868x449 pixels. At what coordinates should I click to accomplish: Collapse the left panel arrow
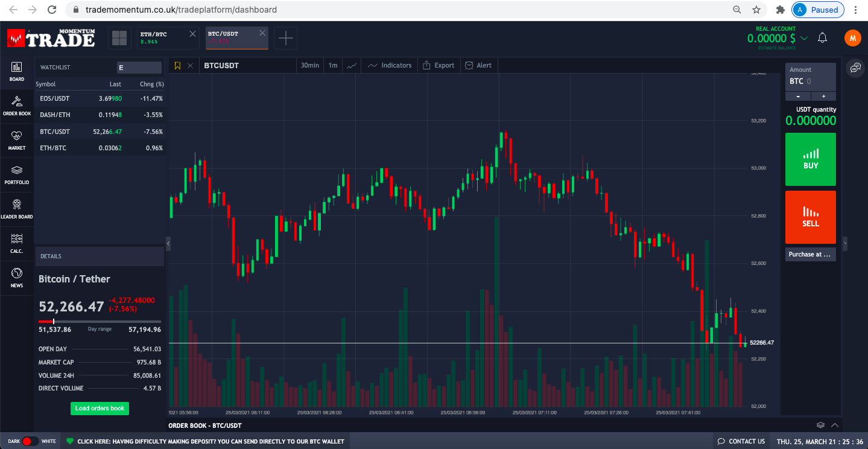[x=168, y=243]
